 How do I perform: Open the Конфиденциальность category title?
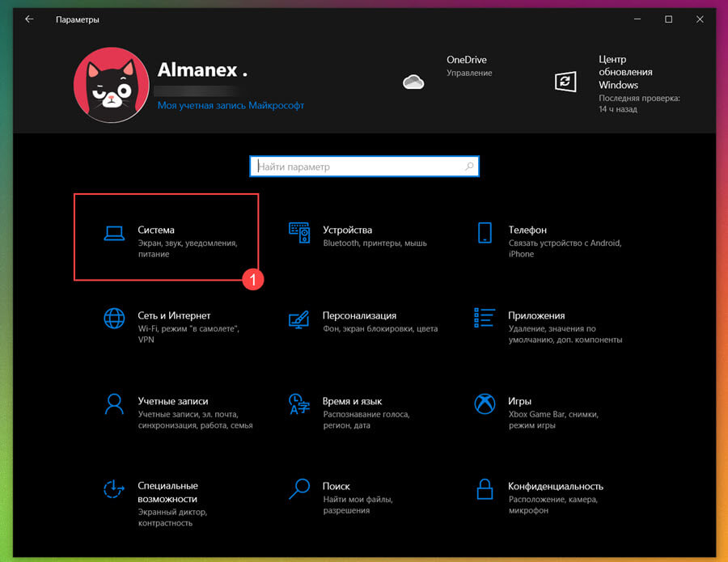click(x=555, y=486)
